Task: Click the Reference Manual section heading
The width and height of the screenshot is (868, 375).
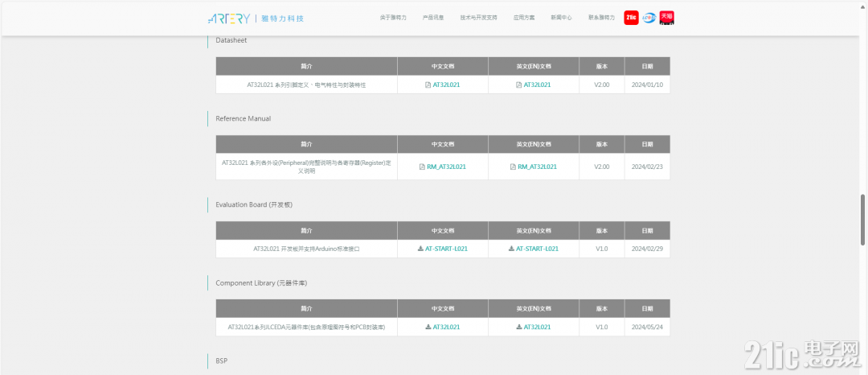Action: point(243,118)
